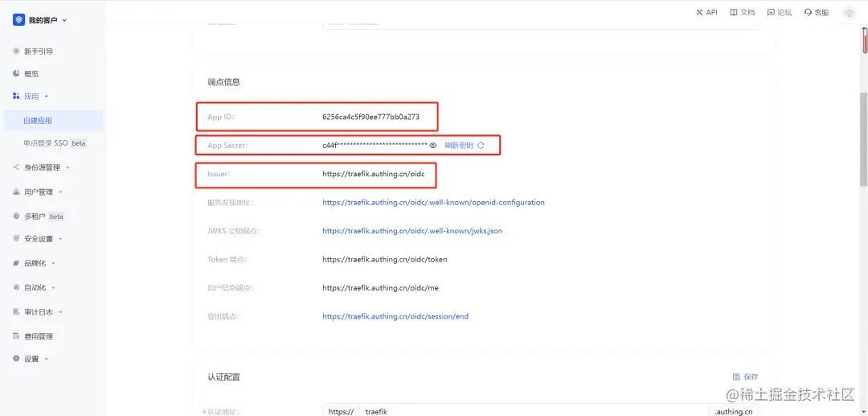The image size is (868, 416).
Task: Open the 论坛 forum link
Action: click(780, 12)
